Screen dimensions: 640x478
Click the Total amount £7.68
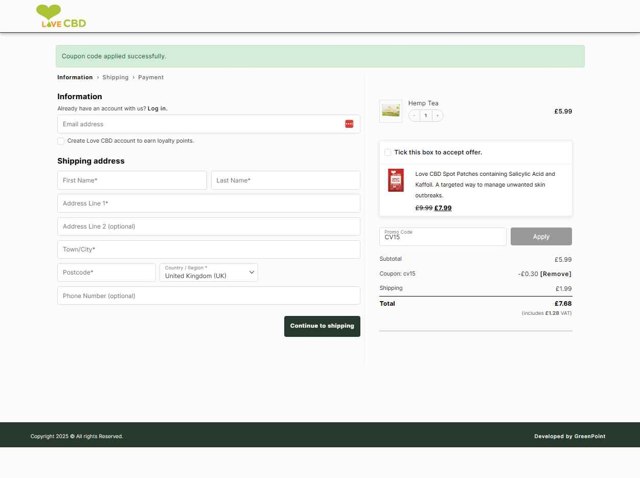(563, 304)
